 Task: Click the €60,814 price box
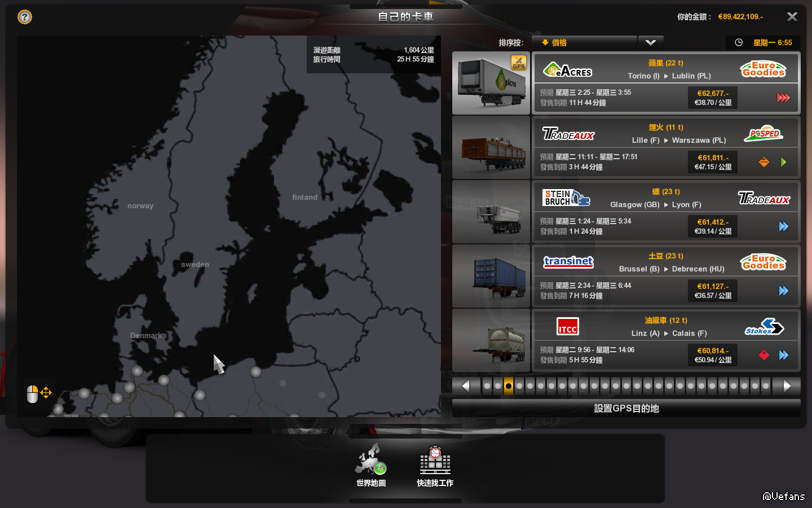(x=713, y=355)
